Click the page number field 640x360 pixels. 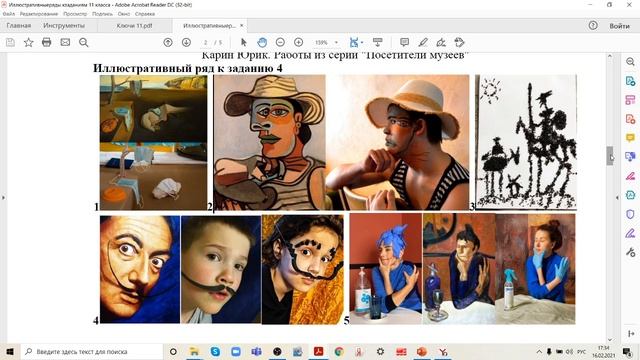(206, 42)
